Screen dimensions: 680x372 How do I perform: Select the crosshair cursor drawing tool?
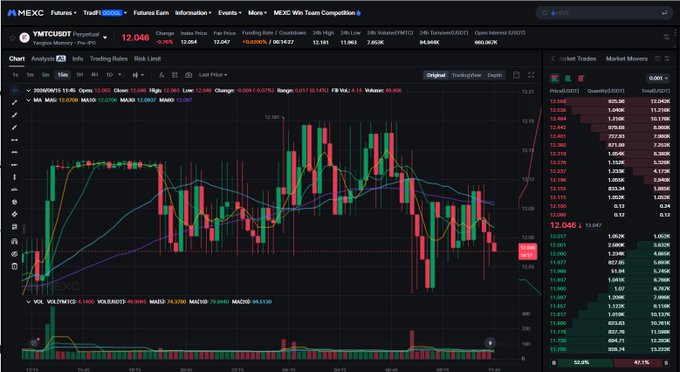click(x=15, y=91)
